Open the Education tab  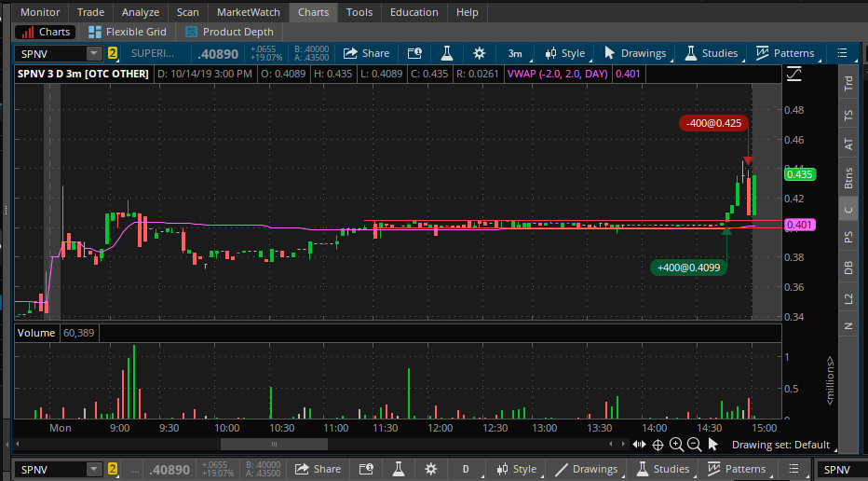point(414,12)
